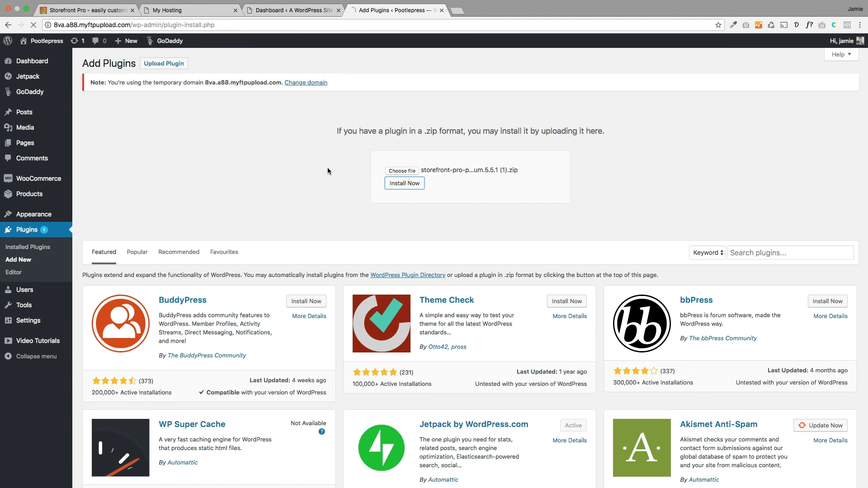
Task: Collapse the admin sidebar menu
Action: pyautogui.click(x=36, y=356)
